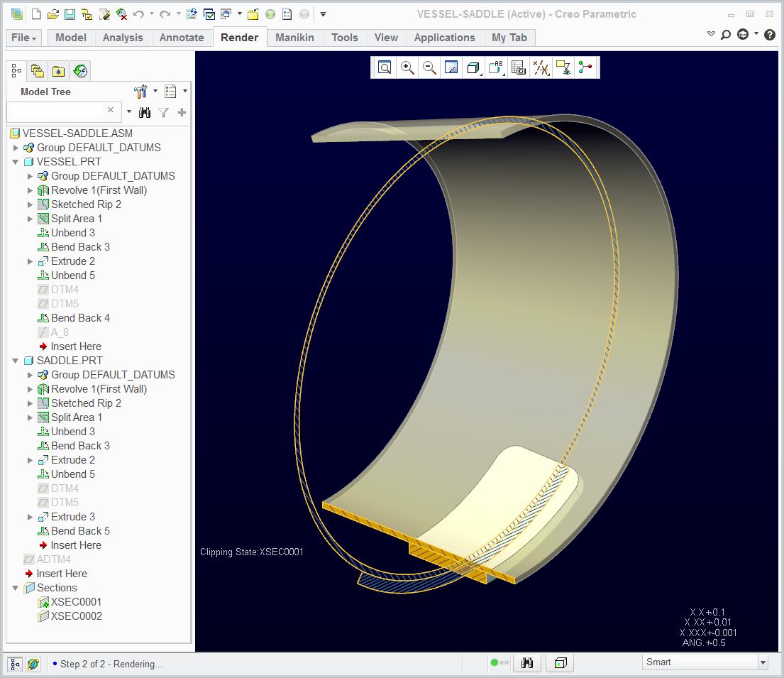Clear the tree search with the X button
This screenshot has width=784, height=678.
pyautogui.click(x=111, y=110)
